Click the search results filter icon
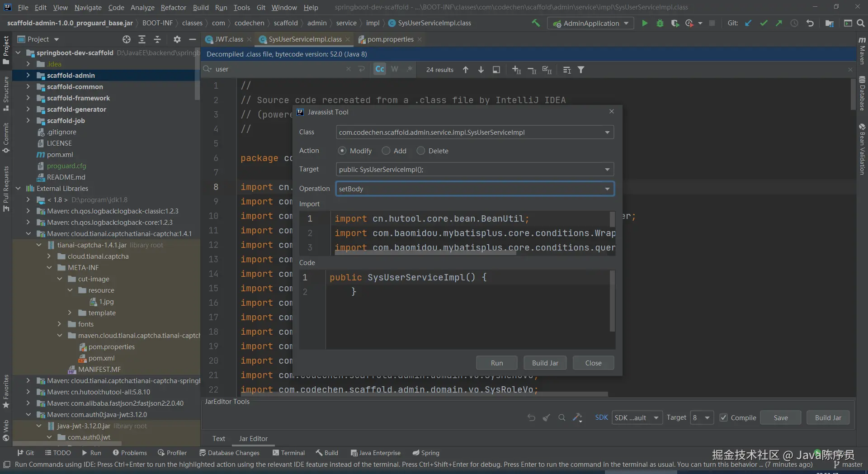This screenshot has height=474, width=868. pos(581,70)
